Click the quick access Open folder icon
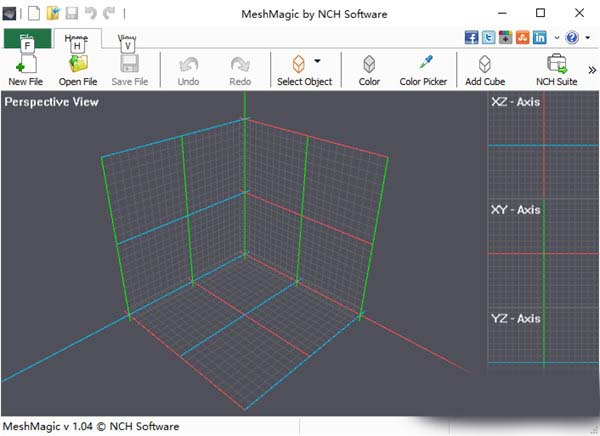This screenshot has width=600, height=436. click(x=53, y=14)
